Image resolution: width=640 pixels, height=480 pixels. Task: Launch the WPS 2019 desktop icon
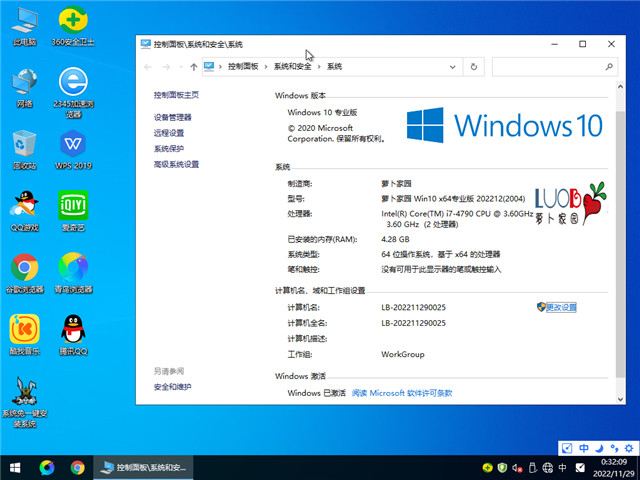tap(73, 150)
